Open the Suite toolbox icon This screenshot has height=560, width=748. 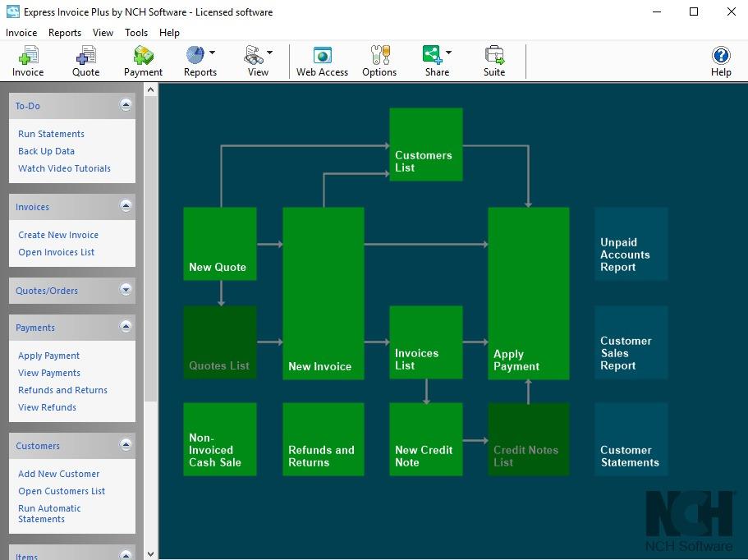pyautogui.click(x=494, y=61)
